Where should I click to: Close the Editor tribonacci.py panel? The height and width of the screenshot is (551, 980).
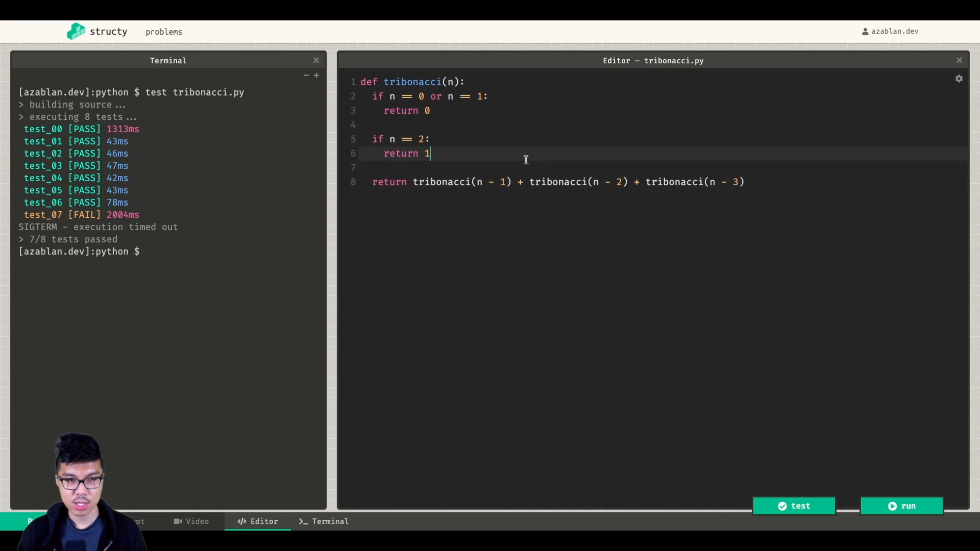959,61
